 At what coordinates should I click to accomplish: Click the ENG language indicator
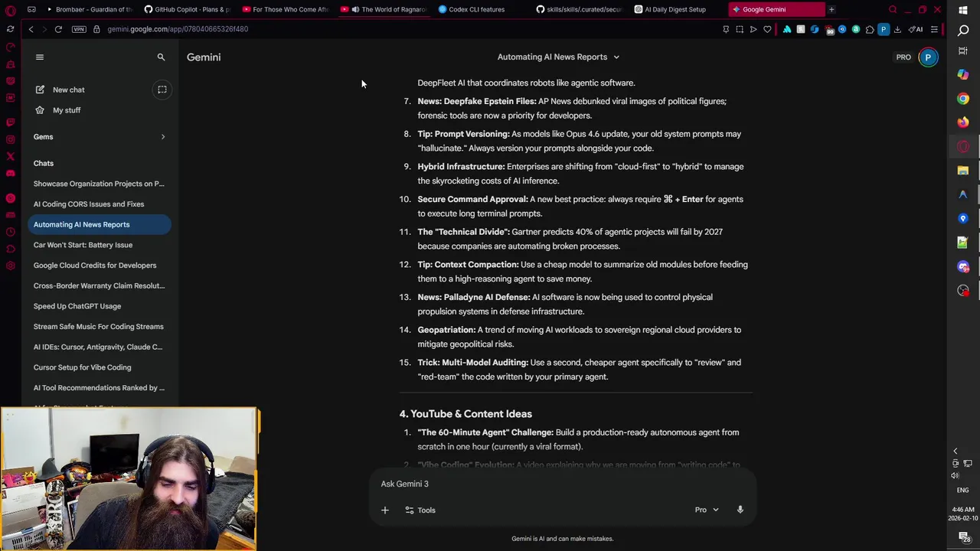click(x=963, y=490)
